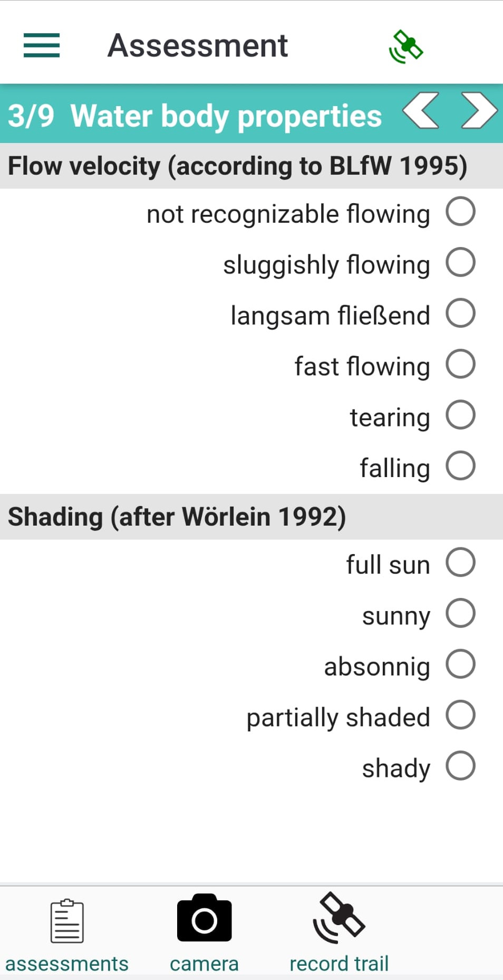Start record trail satellite icon
The image size is (503, 980).
(339, 918)
